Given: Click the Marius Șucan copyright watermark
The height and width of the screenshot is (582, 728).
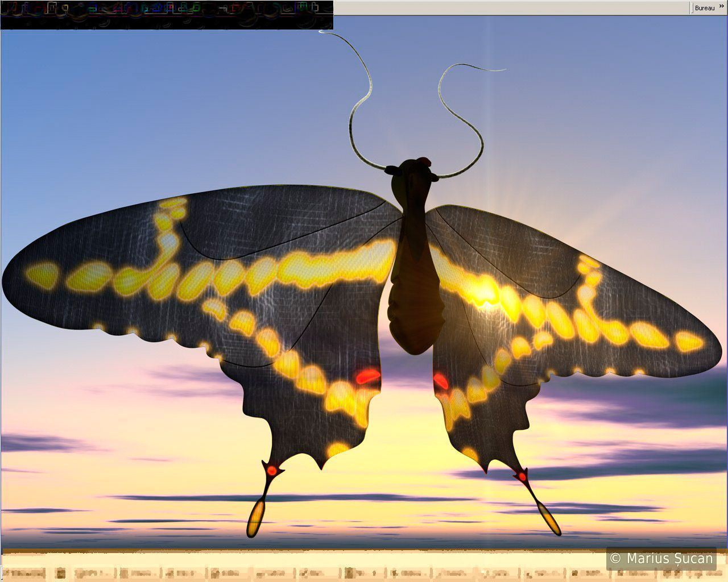Looking at the screenshot, I should click(661, 558).
